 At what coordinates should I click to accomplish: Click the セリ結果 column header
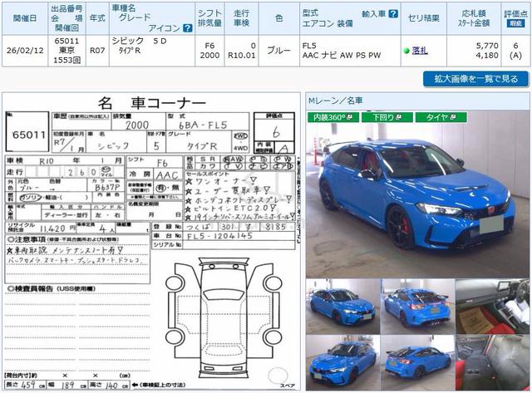pyautogui.click(x=423, y=18)
